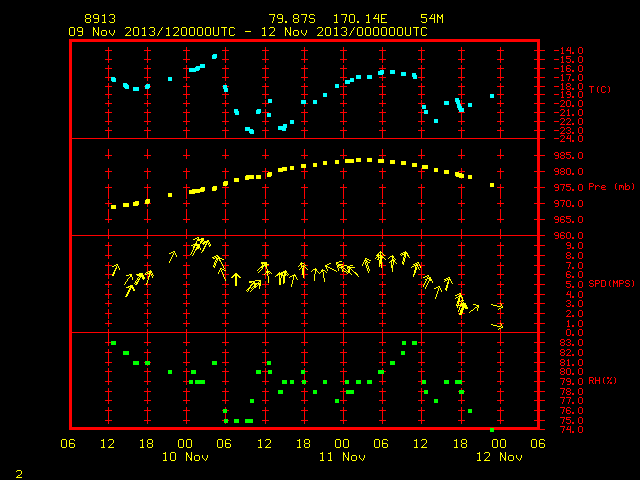The width and height of the screenshot is (640, 480).
Task: Click the 9.0 wind speed tick value
Action: pos(574,246)
